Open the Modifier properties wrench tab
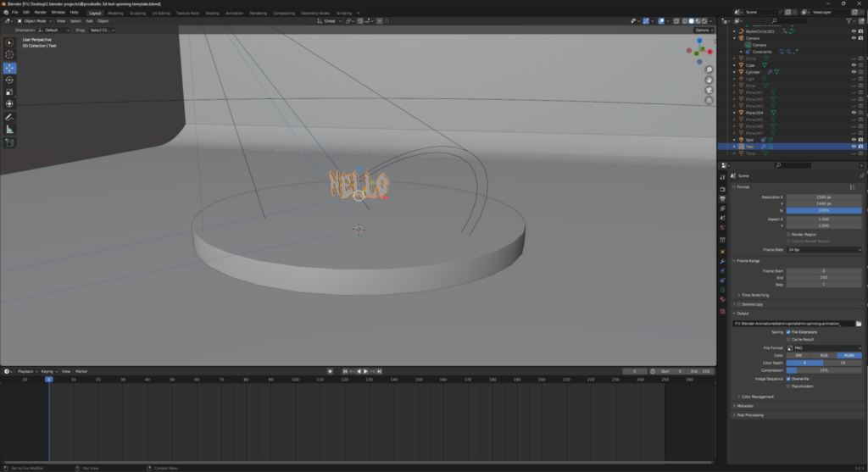 click(722, 261)
